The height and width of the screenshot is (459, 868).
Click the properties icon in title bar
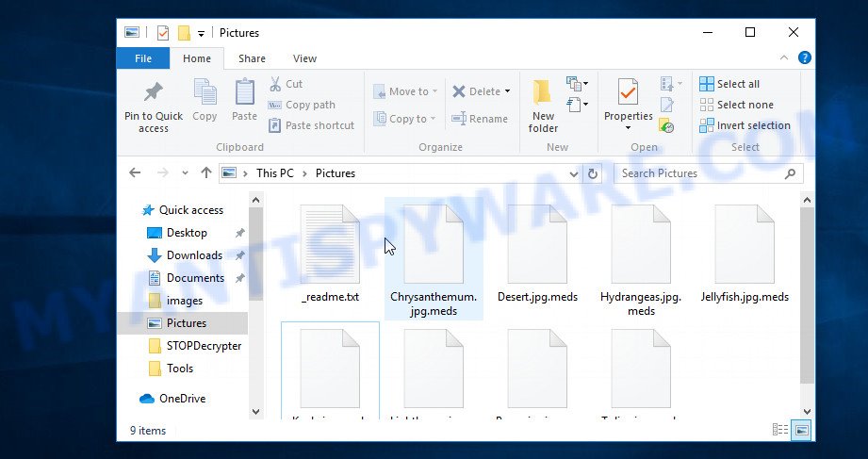point(163,33)
